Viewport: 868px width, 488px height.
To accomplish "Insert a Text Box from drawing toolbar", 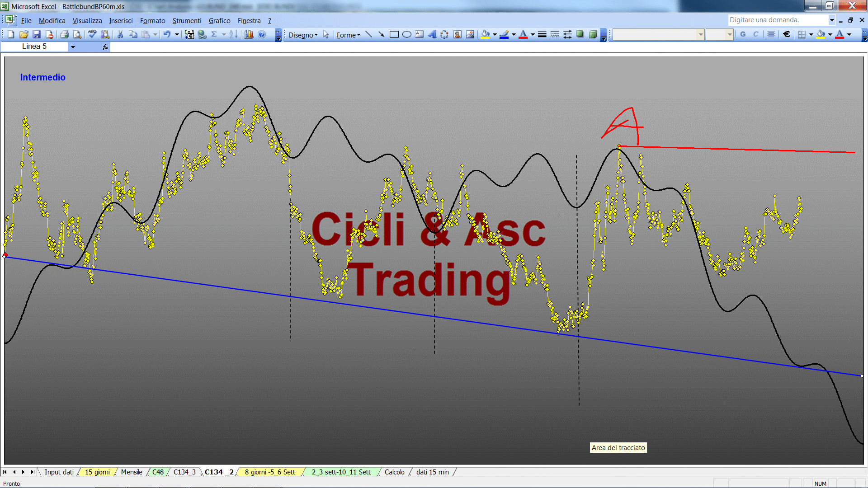I will 419,34.
